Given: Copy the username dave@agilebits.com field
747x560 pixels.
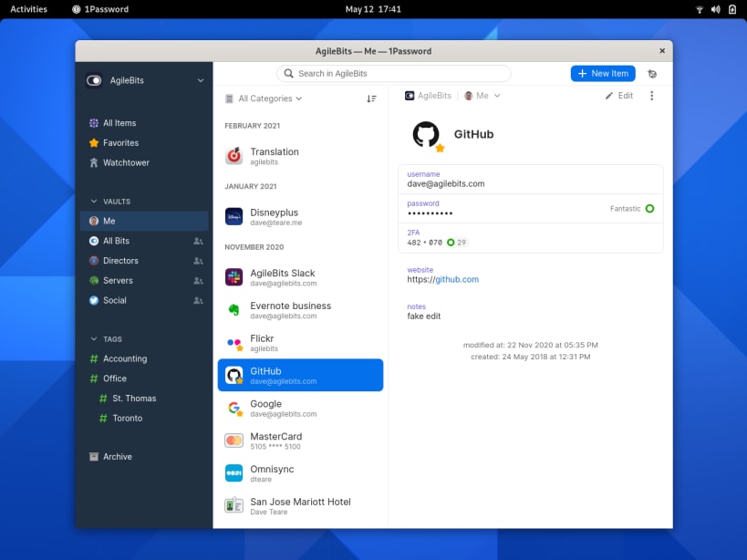Looking at the screenshot, I should [x=531, y=180].
